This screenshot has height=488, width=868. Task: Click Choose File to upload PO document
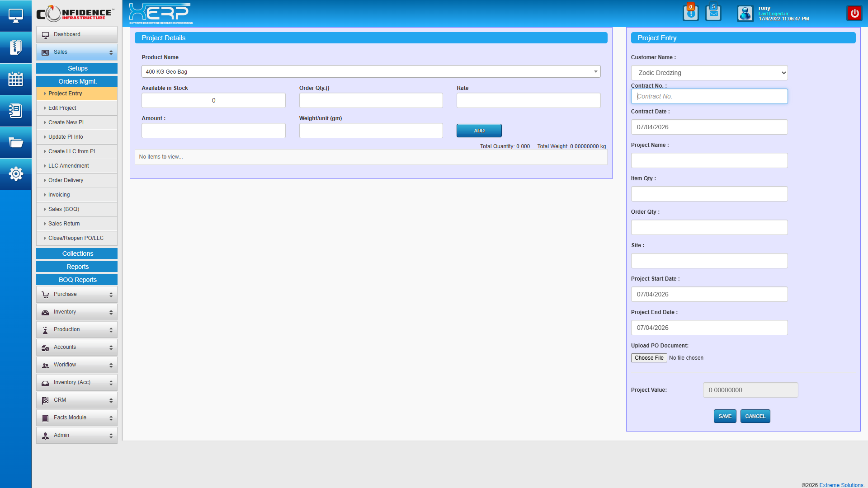click(649, 357)
